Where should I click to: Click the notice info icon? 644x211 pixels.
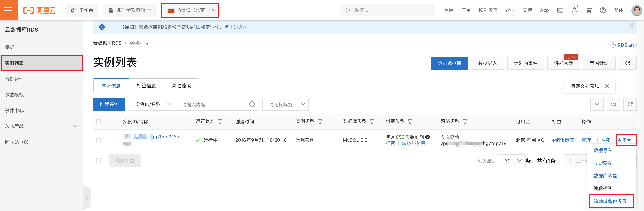[102, 27]
